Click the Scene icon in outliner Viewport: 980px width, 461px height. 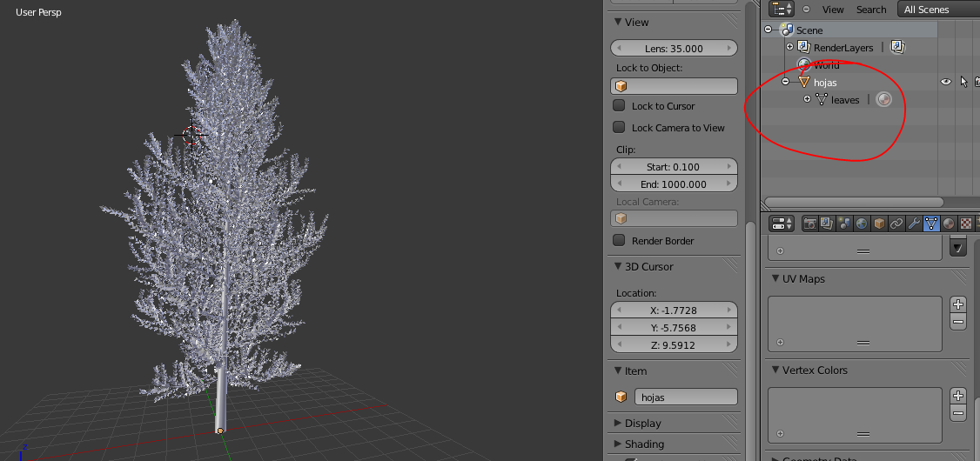pyautogui.click(x=787, y=30)
